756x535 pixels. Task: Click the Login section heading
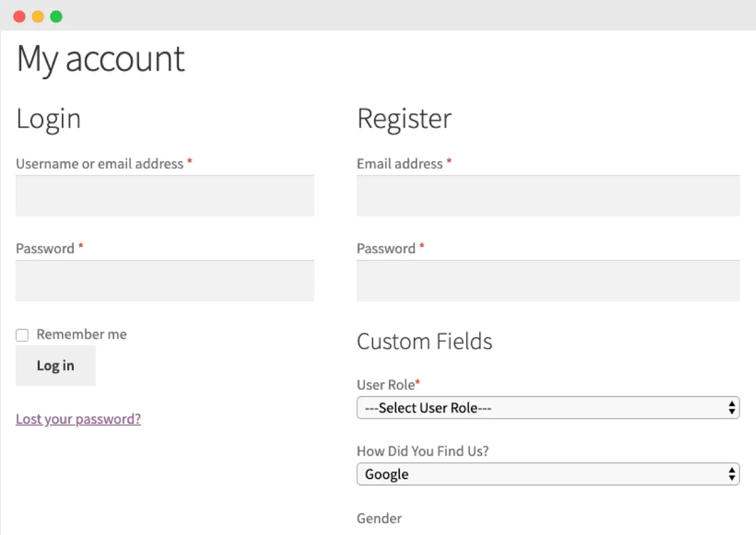point(48,118)
